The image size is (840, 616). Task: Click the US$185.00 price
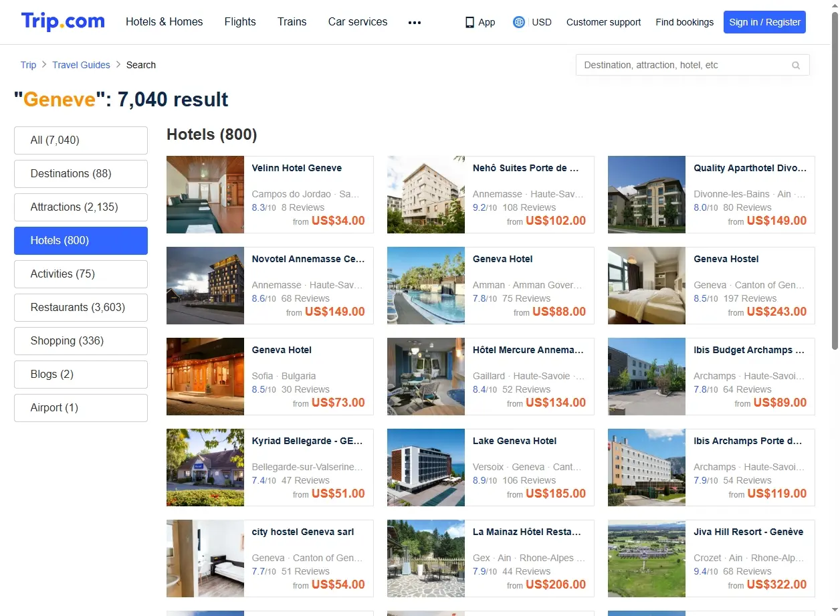tap(556, 494)
